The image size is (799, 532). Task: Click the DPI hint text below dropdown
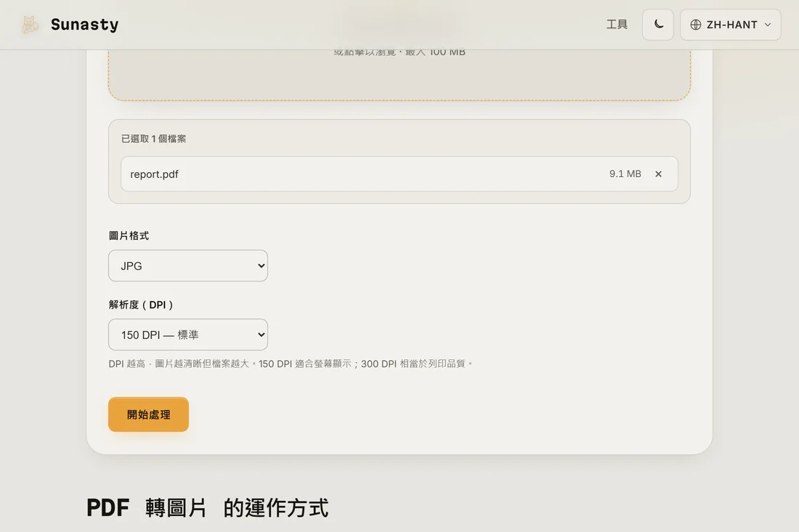[291, 364]
